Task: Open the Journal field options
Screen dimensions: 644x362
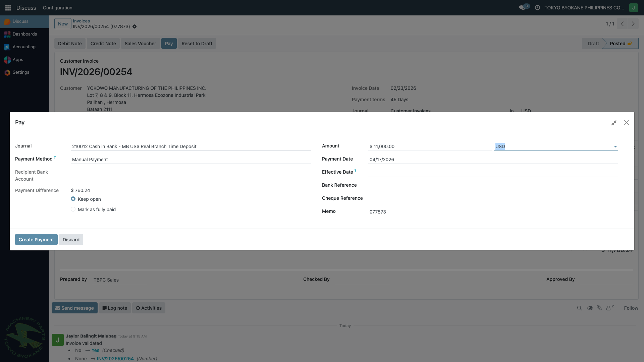Action: 191,146
